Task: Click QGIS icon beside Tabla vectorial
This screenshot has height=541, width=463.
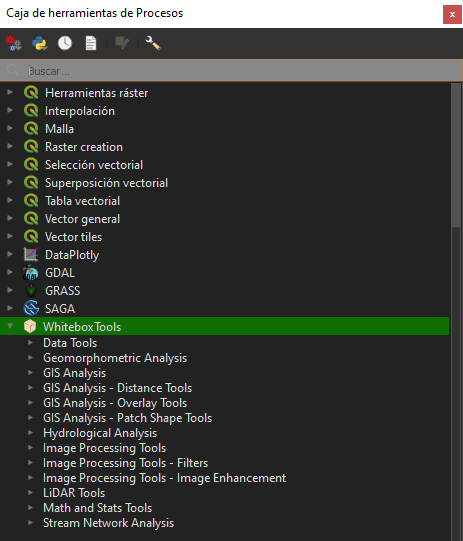Action: click(31, 200)
